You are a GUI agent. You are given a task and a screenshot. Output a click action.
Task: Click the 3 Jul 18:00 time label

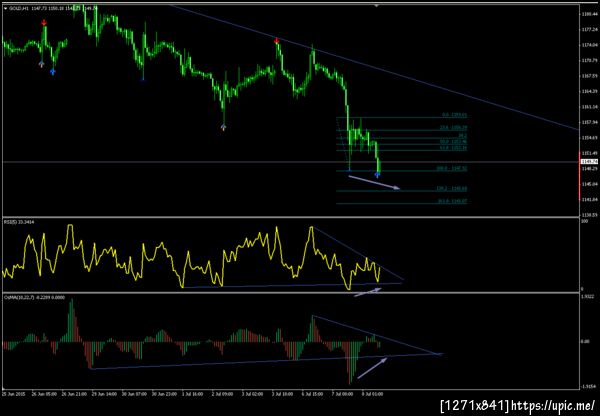coord(284,393)
